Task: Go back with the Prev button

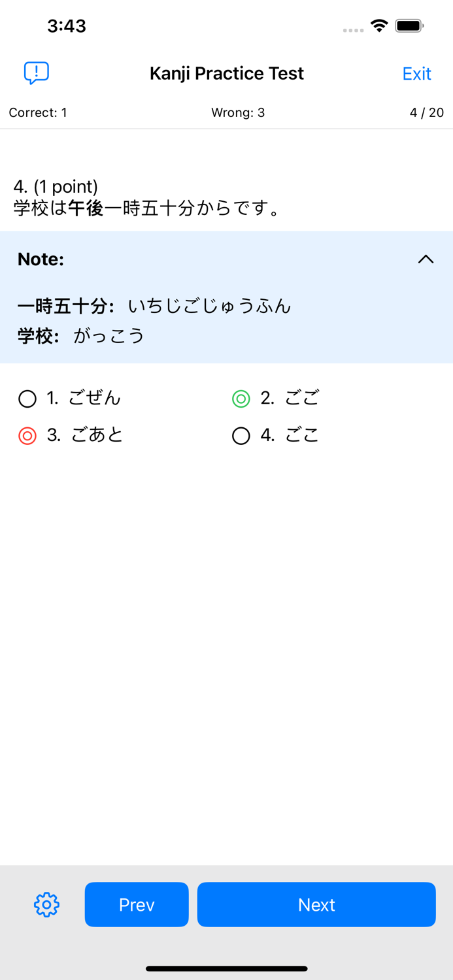Action: click(x=136, y=904)
